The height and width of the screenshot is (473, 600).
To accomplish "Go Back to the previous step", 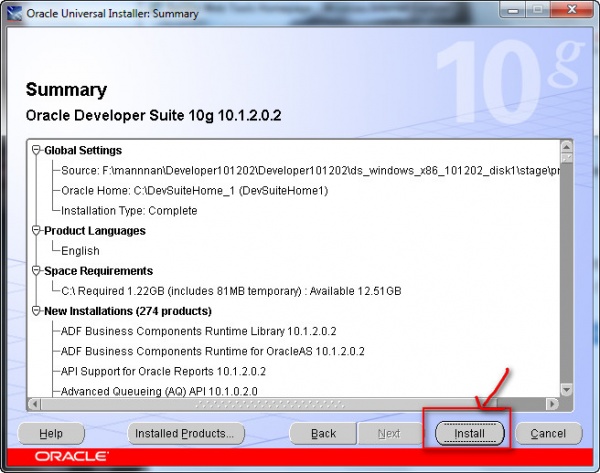I will [323, 433].
